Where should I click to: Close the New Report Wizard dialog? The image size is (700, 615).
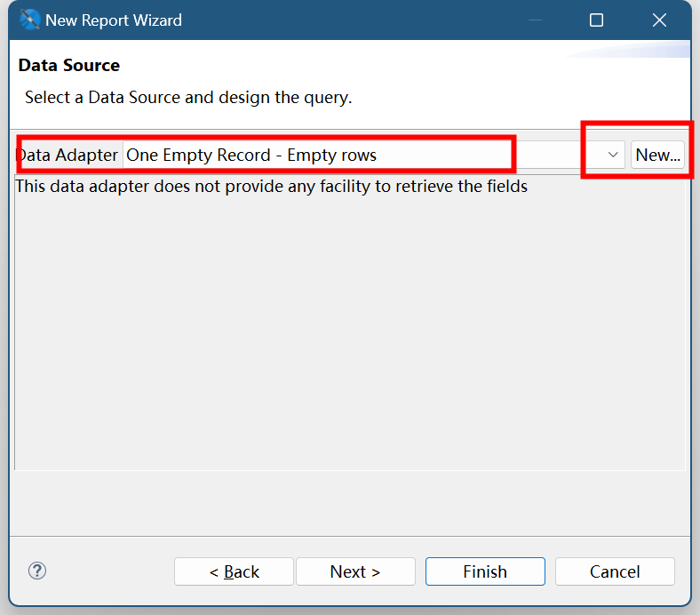[x=659, y=20]
